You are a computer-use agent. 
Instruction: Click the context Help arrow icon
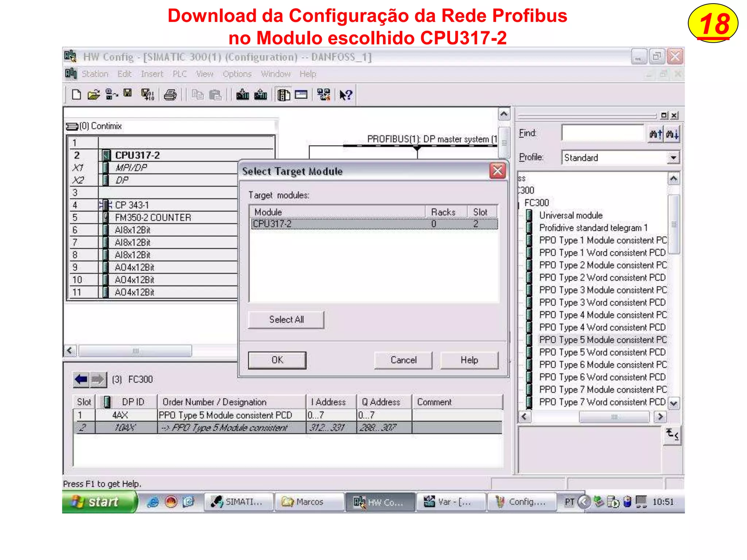click(x=346, y=95)
